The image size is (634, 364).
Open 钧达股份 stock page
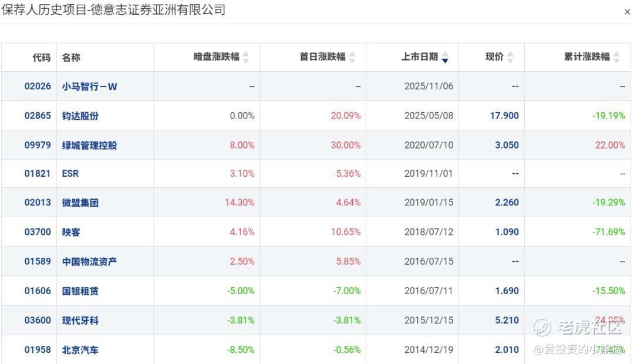80,116
